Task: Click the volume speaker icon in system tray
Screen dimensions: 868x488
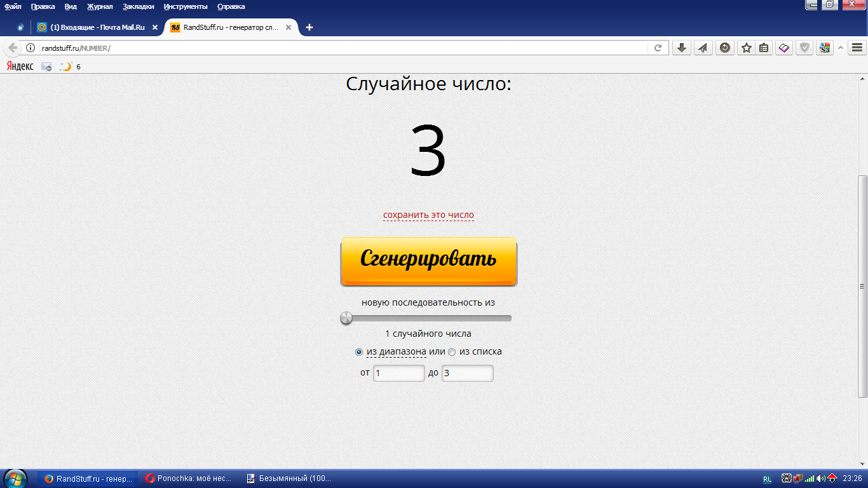Action: 820,478
